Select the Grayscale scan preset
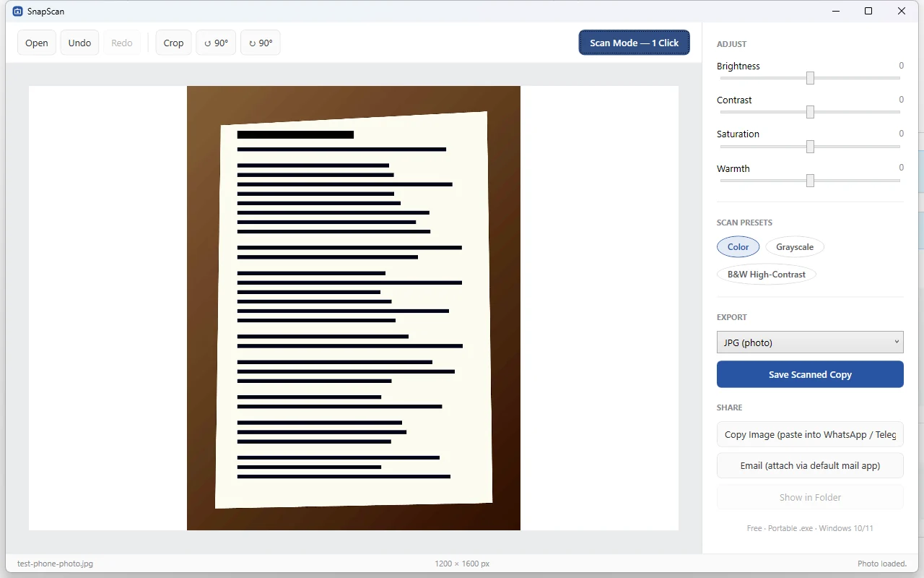This screenshot has width=924, height=578. click(x=795, y=247)
